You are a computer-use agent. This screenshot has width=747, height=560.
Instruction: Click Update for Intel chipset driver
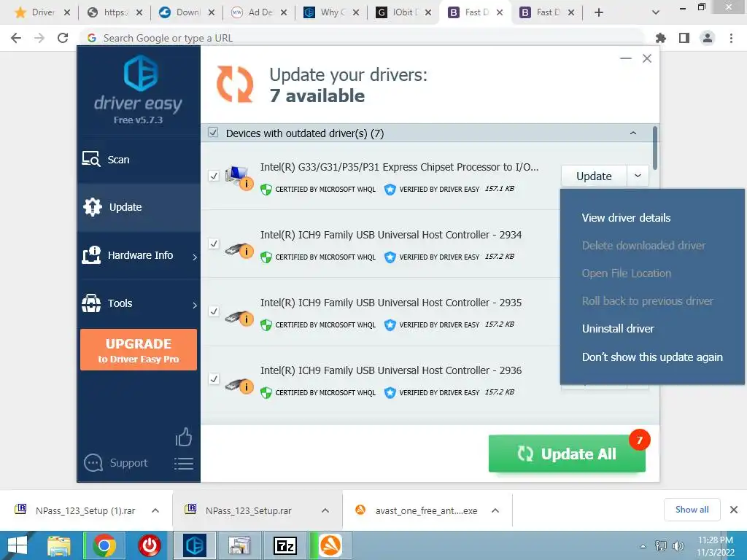click(594, 176)
